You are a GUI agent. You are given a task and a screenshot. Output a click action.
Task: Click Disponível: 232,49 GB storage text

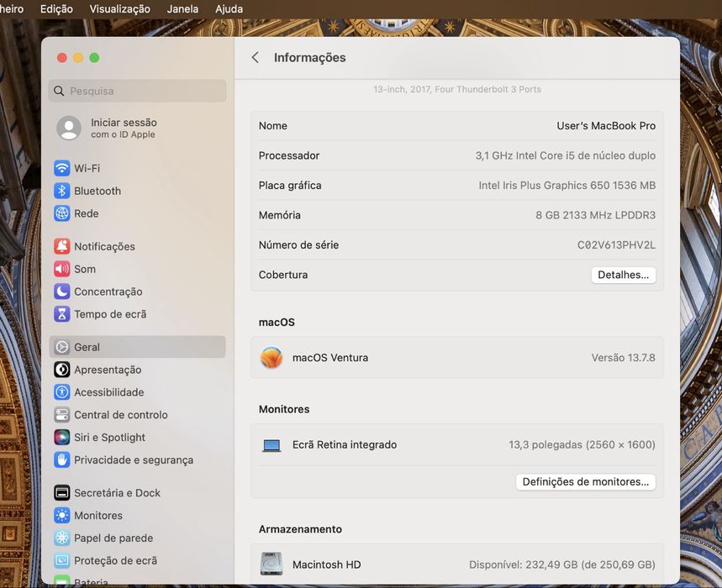[x=561, y=564]
